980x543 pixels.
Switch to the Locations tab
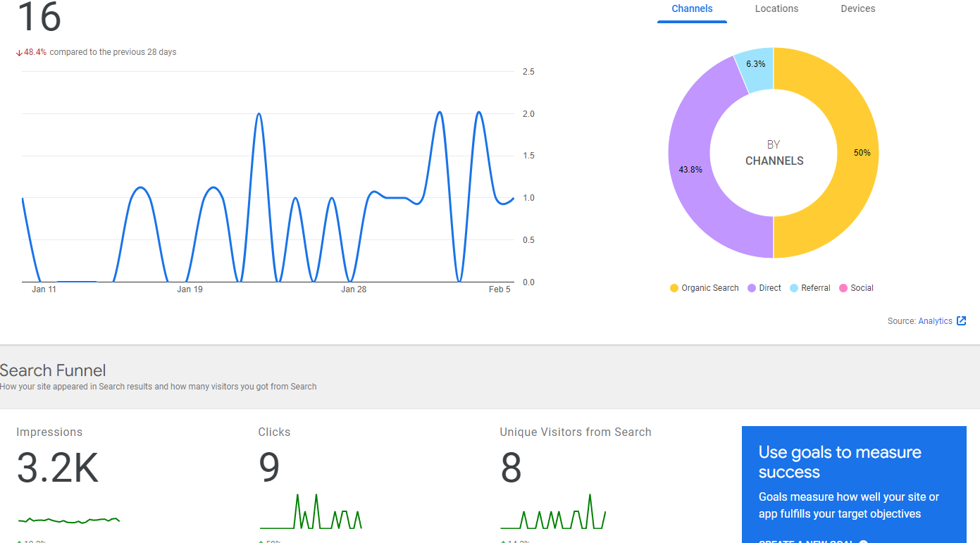pos(776,9)
